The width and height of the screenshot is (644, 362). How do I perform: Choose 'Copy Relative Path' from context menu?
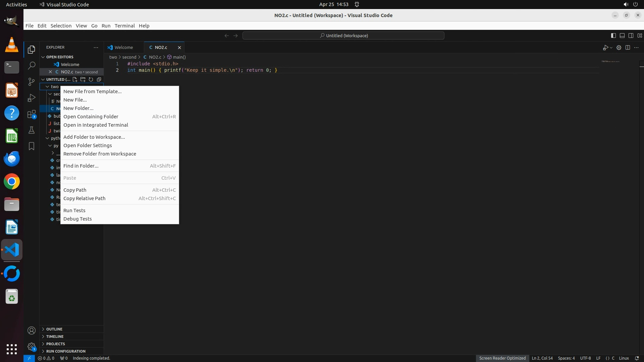point(84,198)
